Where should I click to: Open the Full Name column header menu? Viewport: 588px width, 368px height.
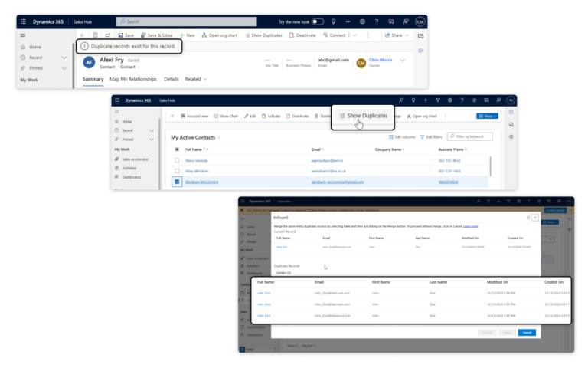(x=197, y=149)
